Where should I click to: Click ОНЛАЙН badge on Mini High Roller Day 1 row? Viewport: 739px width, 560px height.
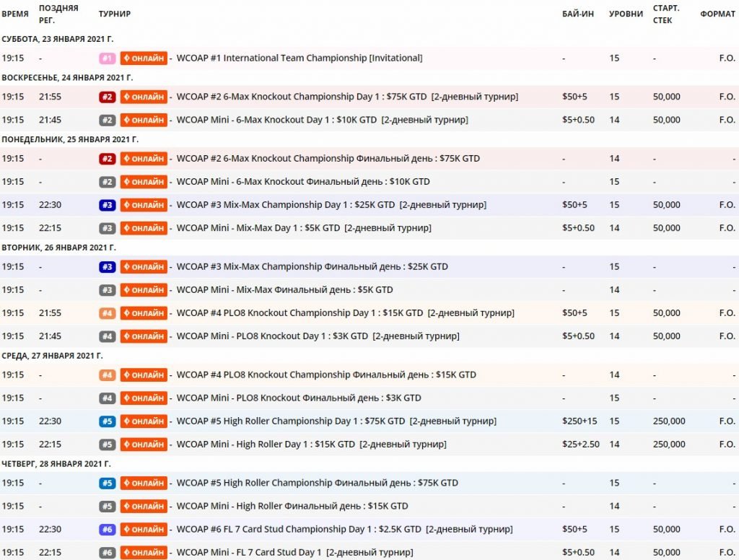pyautogui.click(x=144, y=445)
